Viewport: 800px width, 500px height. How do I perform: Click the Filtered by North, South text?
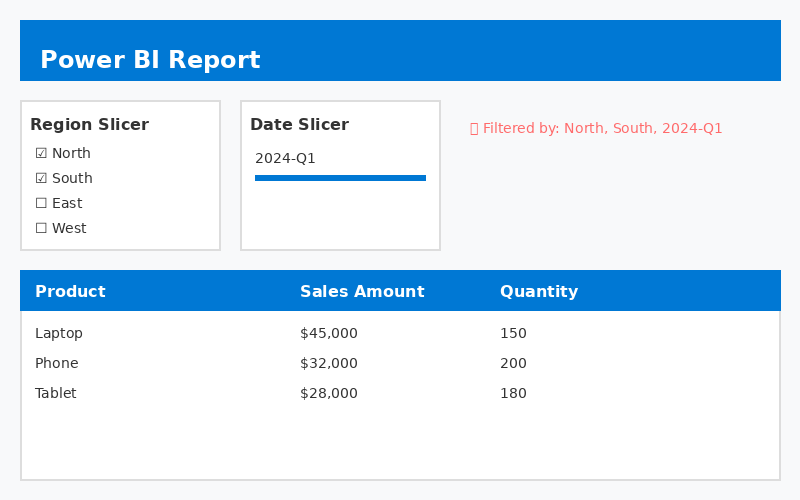click(x=602, y=129)
